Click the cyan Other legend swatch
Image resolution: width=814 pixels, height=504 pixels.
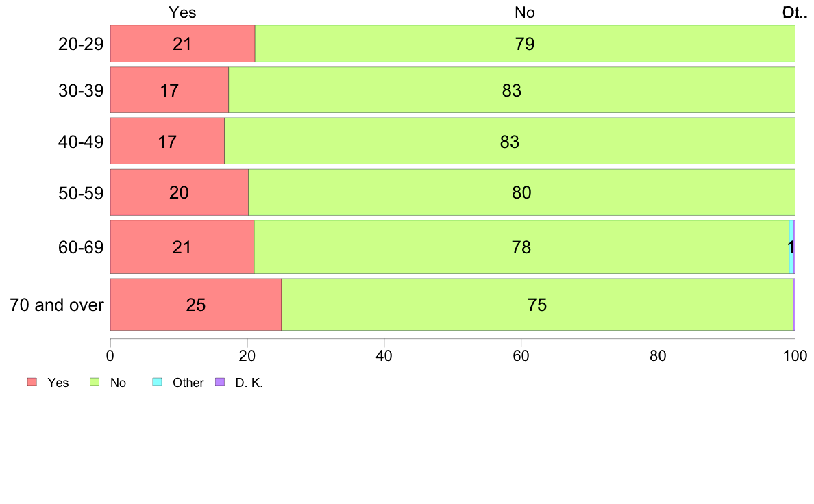tap(158, 382)
